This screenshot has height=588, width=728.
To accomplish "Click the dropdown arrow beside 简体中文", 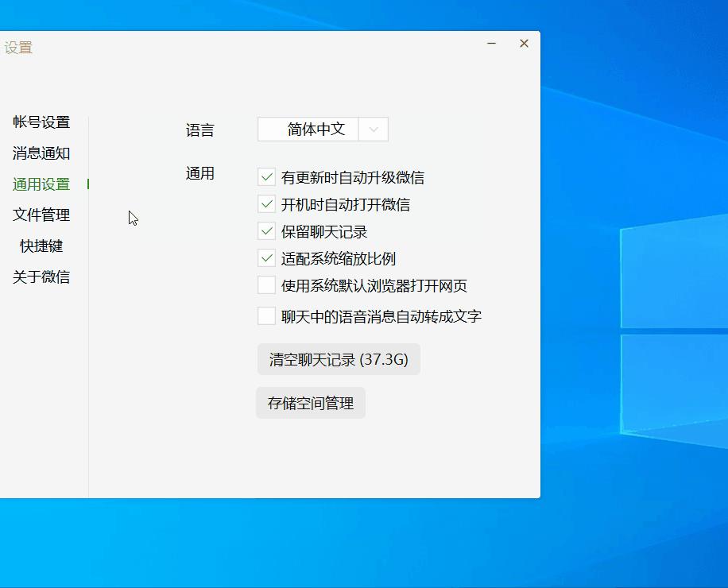I will coord(374,129).
